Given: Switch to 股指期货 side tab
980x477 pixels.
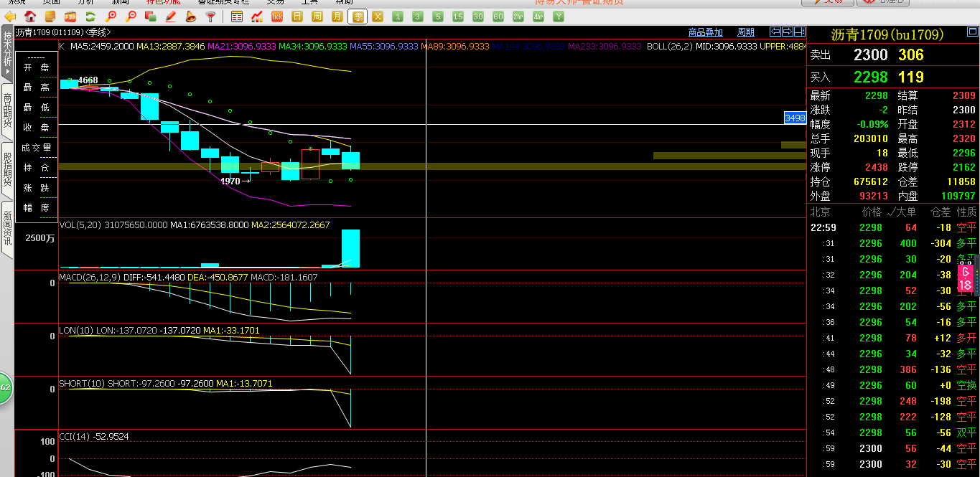Looking at the screenshot, I should click(x=7, y=170).
